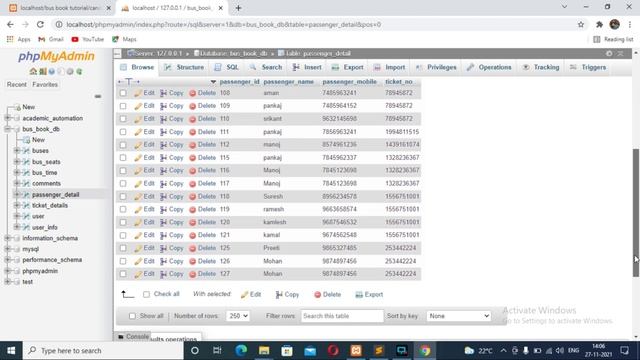The height and width of the screenshot is (360, 640).
Task: Go to Insert tab
Action: (307, 67)
